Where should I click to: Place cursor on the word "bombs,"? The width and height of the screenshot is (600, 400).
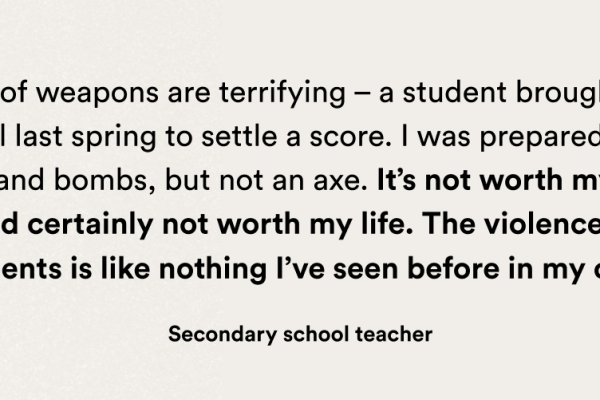(x=104, y=180)
